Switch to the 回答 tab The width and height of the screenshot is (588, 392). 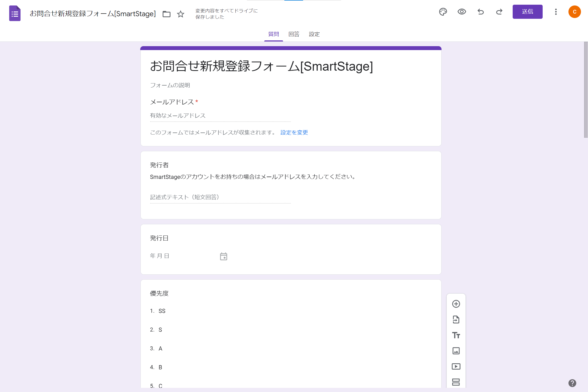(294, 34)
